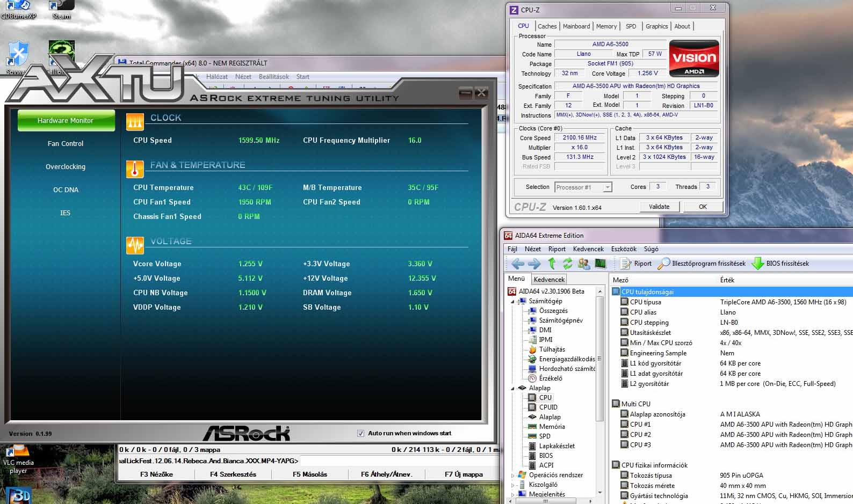Open the Eszközök menu in AIDA64
Image resolution: width=853 pixels, height=504 pixels.
624,249
